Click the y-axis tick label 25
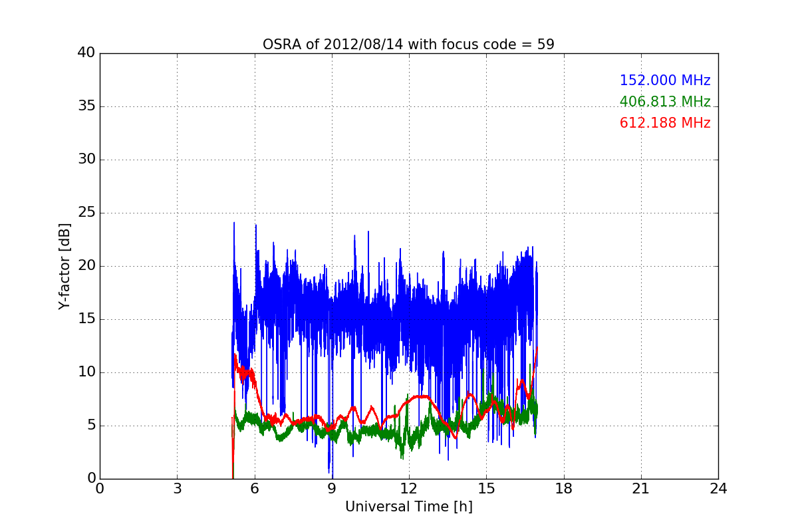This screenshot has width=798, height=532. coord(86,213)
